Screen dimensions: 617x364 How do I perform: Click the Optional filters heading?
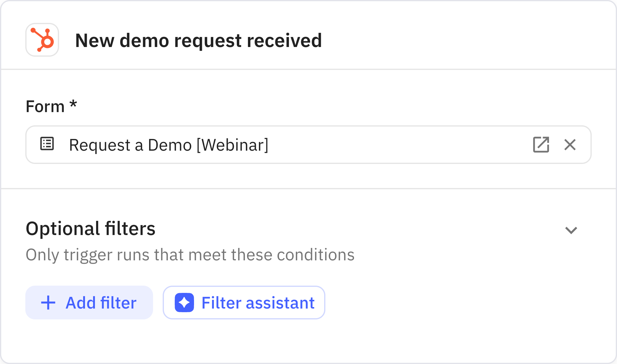[x=91, y=229]
